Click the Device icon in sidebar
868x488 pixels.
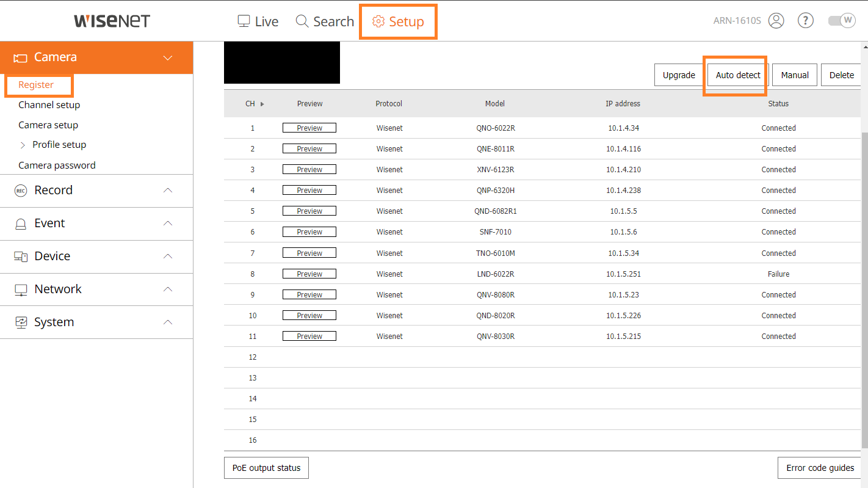tap(21, 257)
